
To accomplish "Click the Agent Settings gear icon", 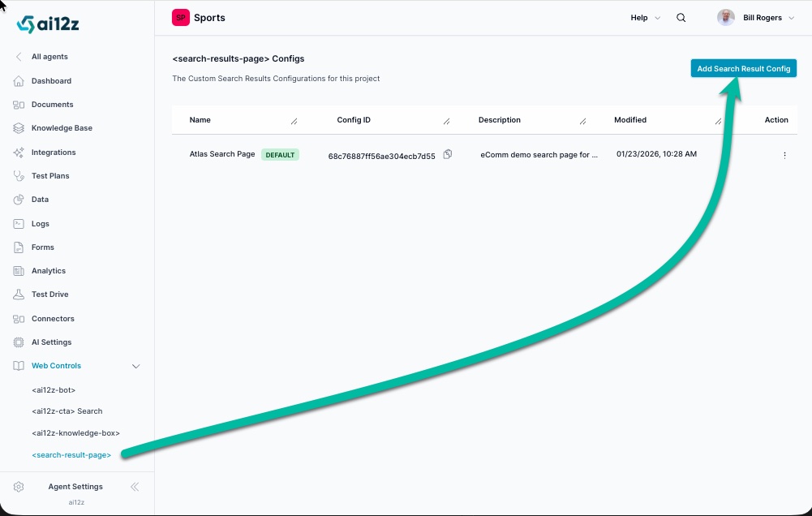I will 19,487.
